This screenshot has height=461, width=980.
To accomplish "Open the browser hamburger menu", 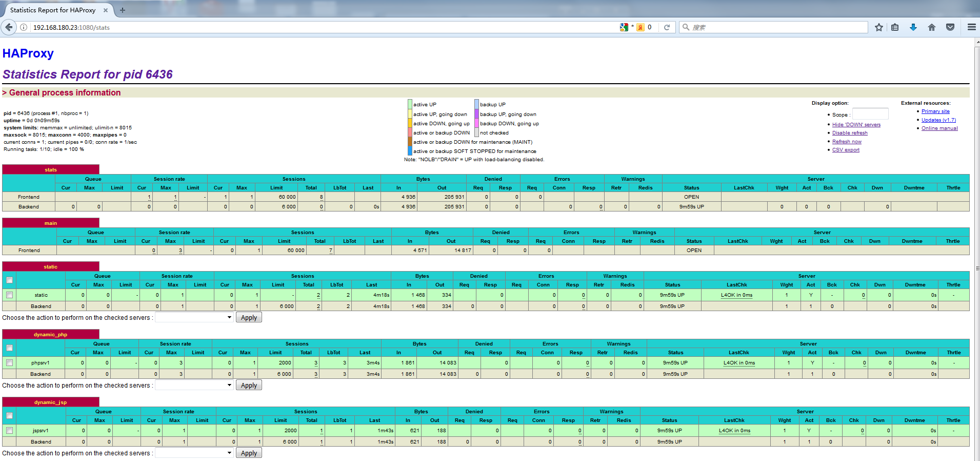I will [x=972, y=27].
